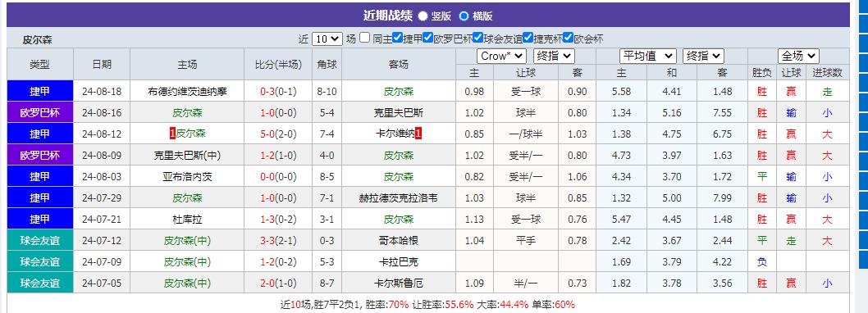Click the 进球数 column header
The height and width of the screenshot is (313, 868).
pos(828,72)
